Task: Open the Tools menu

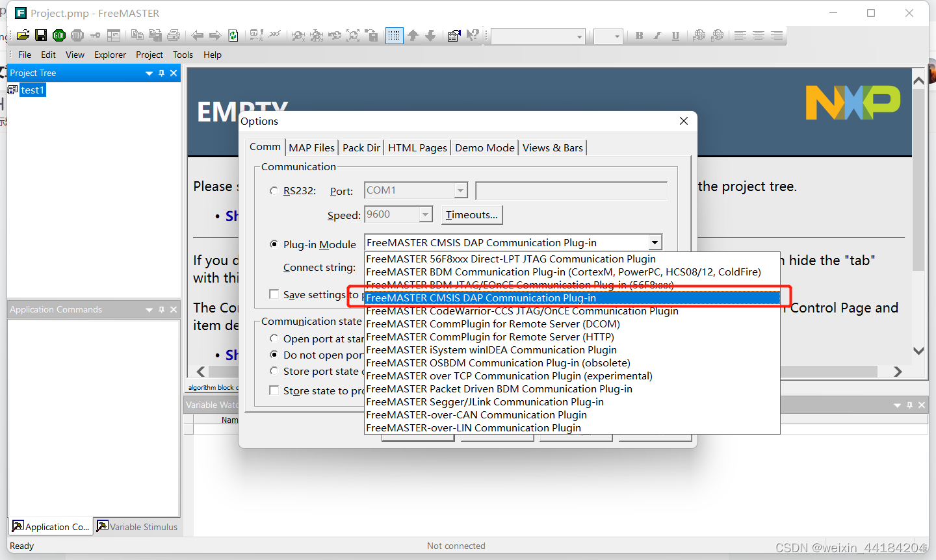Action: point(183,55)
